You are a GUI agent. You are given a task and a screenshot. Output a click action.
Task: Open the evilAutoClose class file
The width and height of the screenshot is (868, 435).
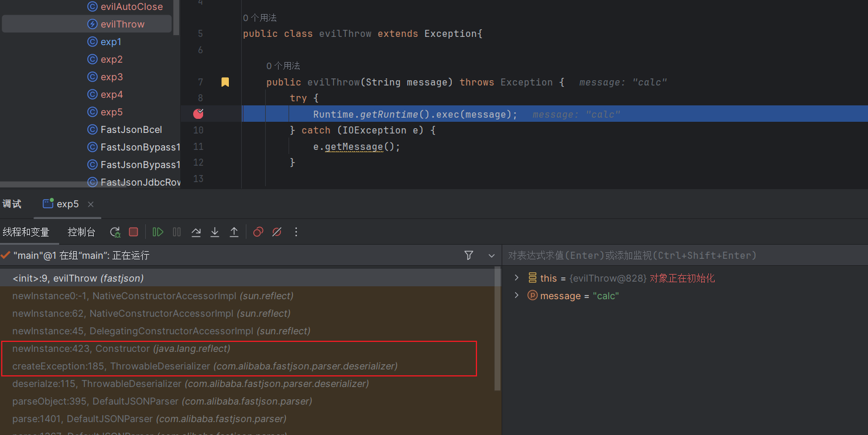click(x=132, y=6)
